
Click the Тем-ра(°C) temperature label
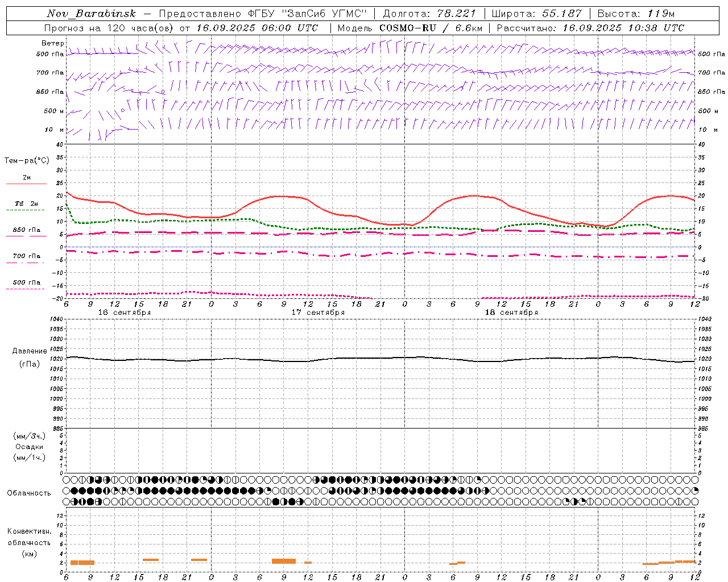tap(27, 161)
